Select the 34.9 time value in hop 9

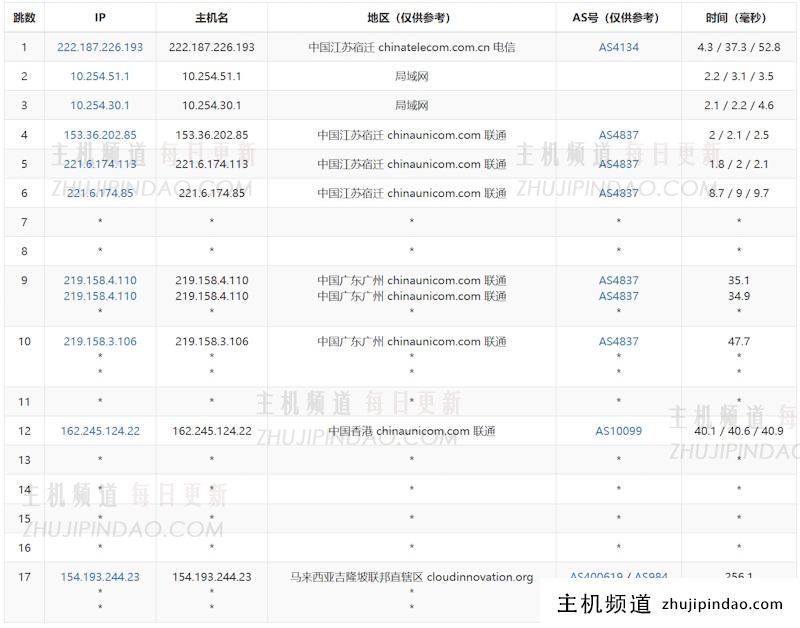point(739,296)
